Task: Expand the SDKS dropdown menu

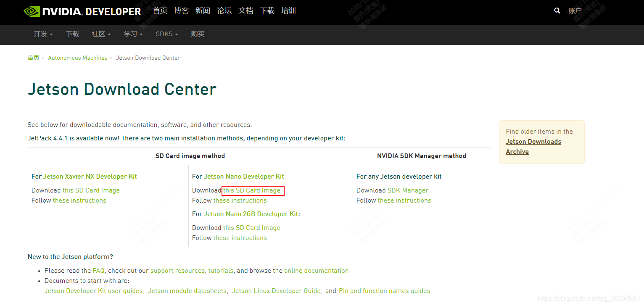Action: tap(167, 34)
